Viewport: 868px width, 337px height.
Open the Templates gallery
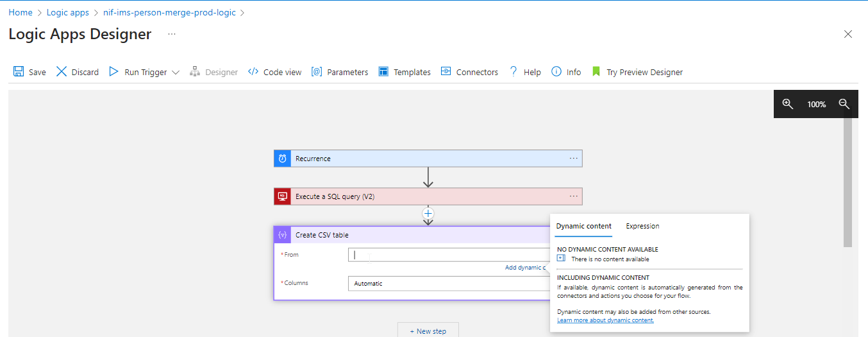pyautogui.click(x=405, y=72)
